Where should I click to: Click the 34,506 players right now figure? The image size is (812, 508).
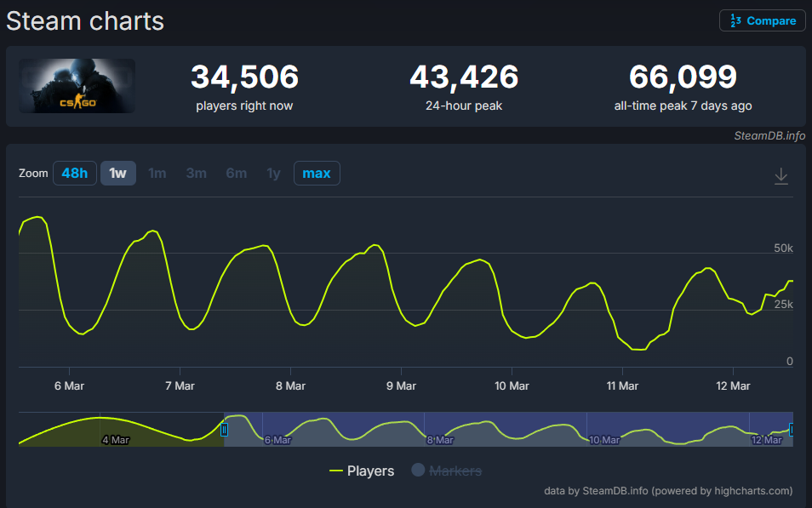click(x=244, y=77)
